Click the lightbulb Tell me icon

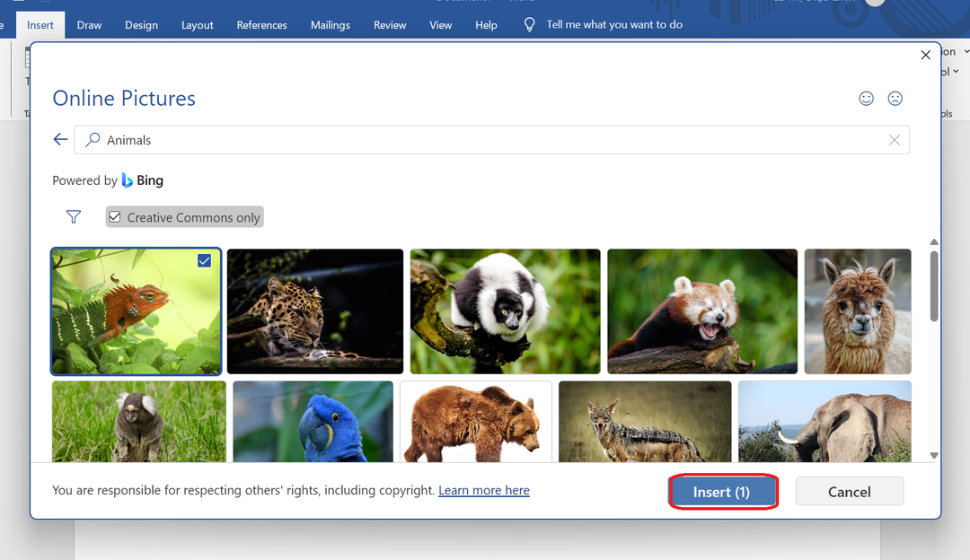530,25
